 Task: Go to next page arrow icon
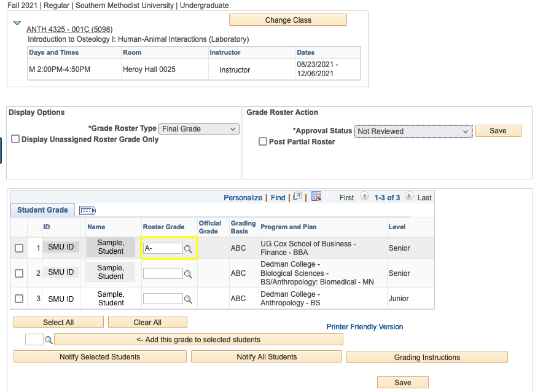[x=409, y=196]
